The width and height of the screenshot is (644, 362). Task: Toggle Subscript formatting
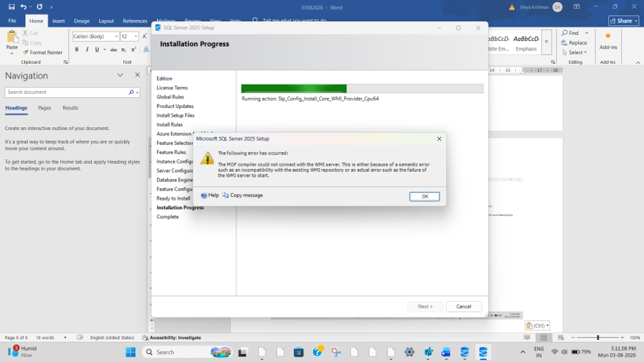(x=123, y=50)
